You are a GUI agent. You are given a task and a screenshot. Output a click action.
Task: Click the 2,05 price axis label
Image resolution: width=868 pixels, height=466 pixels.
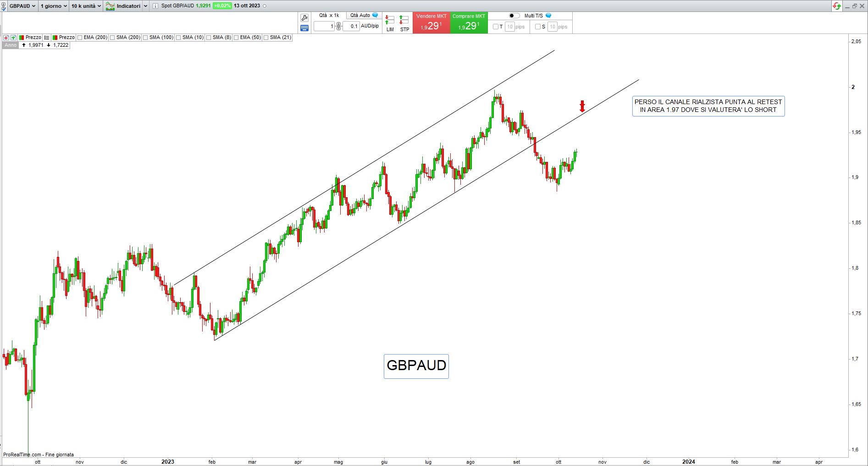pyautogui.click(x=856, y=42)
